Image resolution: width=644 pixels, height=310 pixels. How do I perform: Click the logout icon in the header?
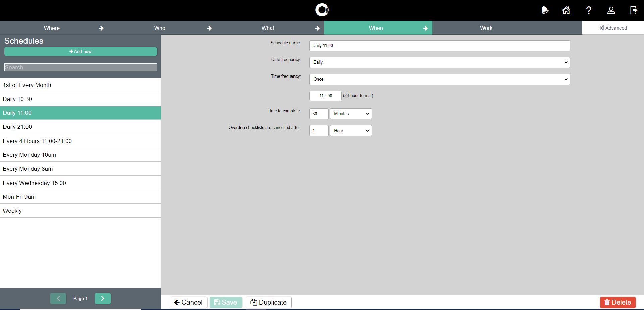pyautogui.click(x=634, y=10)
